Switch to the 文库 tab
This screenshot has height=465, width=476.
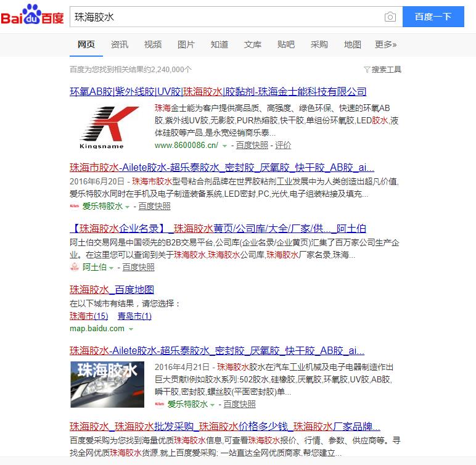pos(253,44)
